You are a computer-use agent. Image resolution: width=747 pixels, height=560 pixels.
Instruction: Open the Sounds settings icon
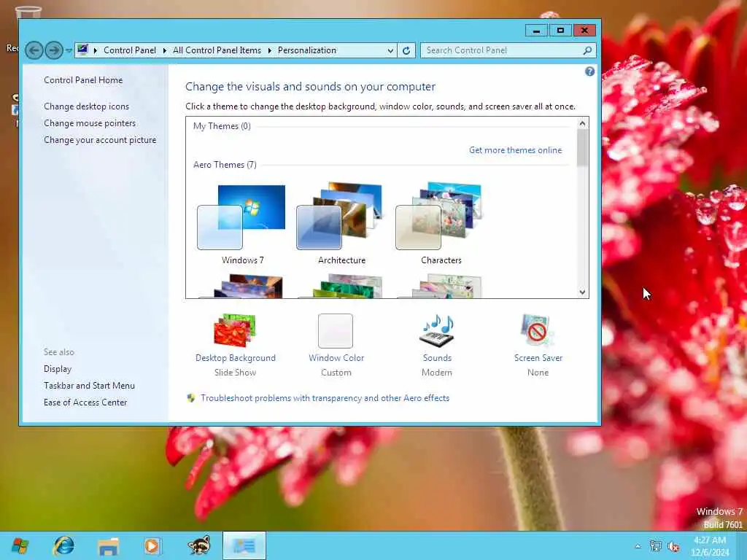[438, 330]
